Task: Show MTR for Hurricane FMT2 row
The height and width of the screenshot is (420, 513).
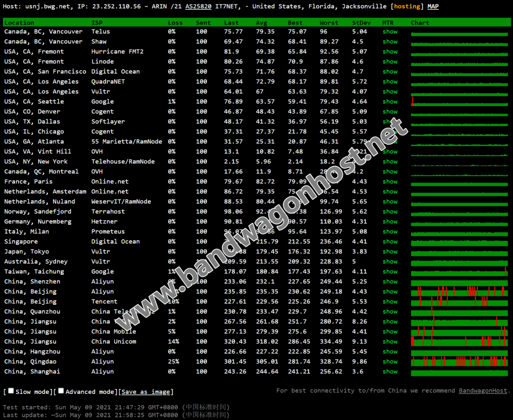Action: click(390, 52)
